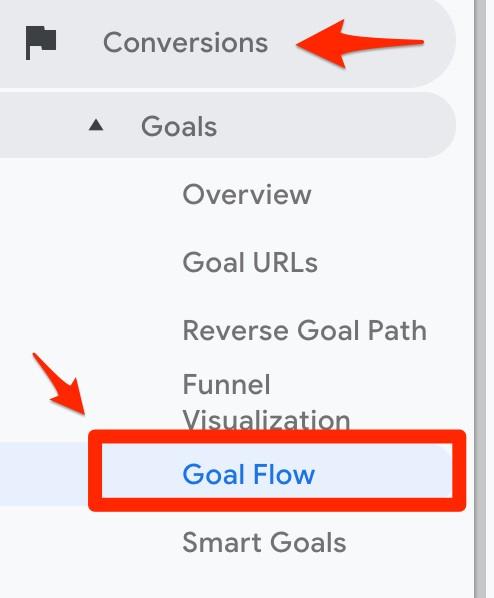Click the word Visualization in the menu
The image size is (494, 598).
click(x=266, y=420)
